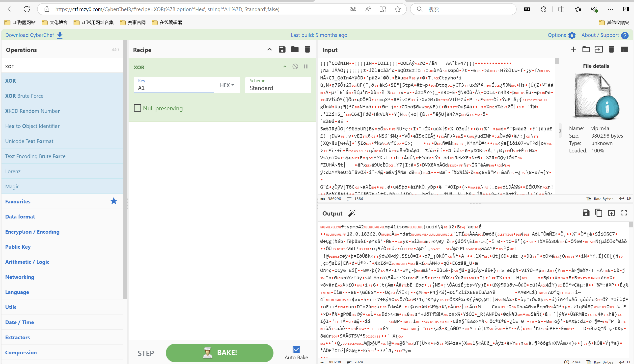Collapse the XOR operation arguments
The height and width of the screenshot is (364, 634).
click(x=285, y=67)
